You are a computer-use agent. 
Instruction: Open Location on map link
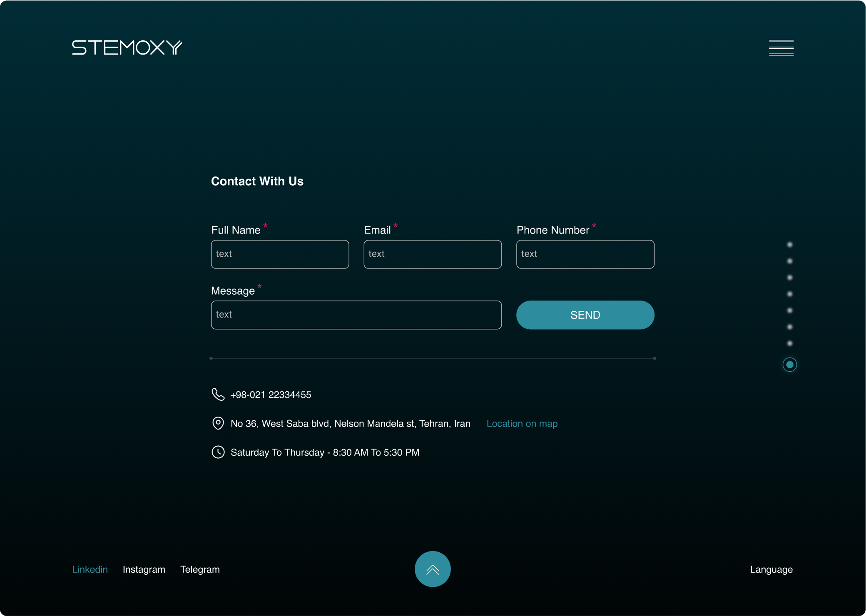pos(522,424)
